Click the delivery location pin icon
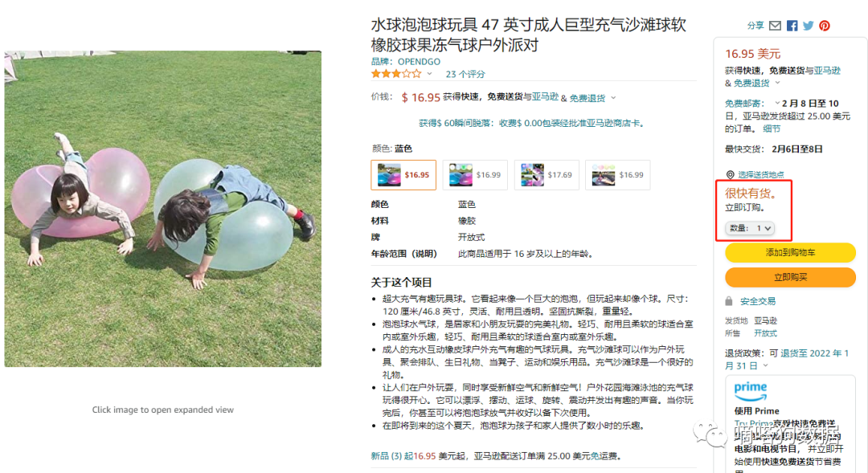Viewport: 868px width, 473px height. click(x=730, y=175)
